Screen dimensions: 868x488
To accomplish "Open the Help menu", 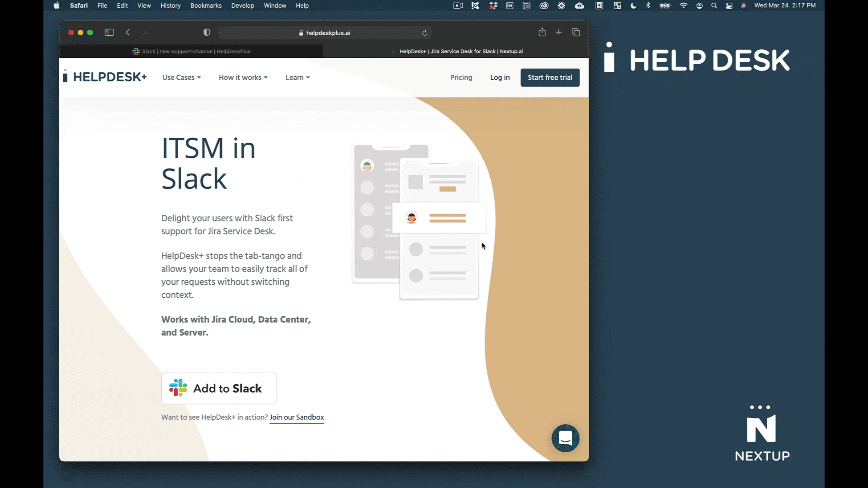I will 302,5.
